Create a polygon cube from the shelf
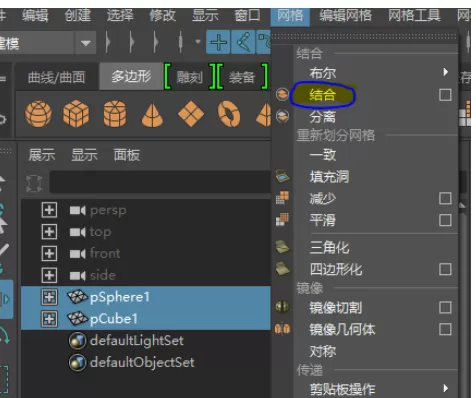476x398 pixels. point(76,114)
